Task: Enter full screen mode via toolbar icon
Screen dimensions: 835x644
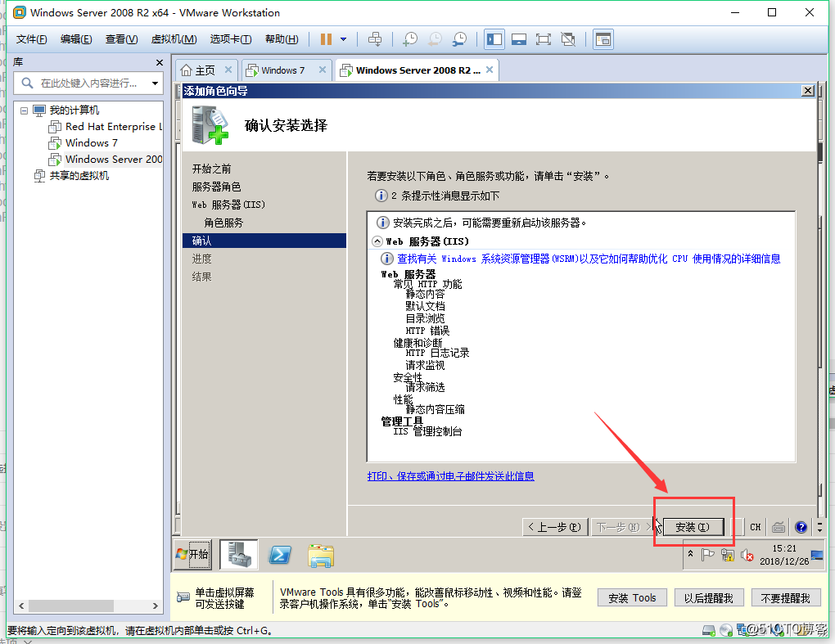Action: [x=544, y=38]
